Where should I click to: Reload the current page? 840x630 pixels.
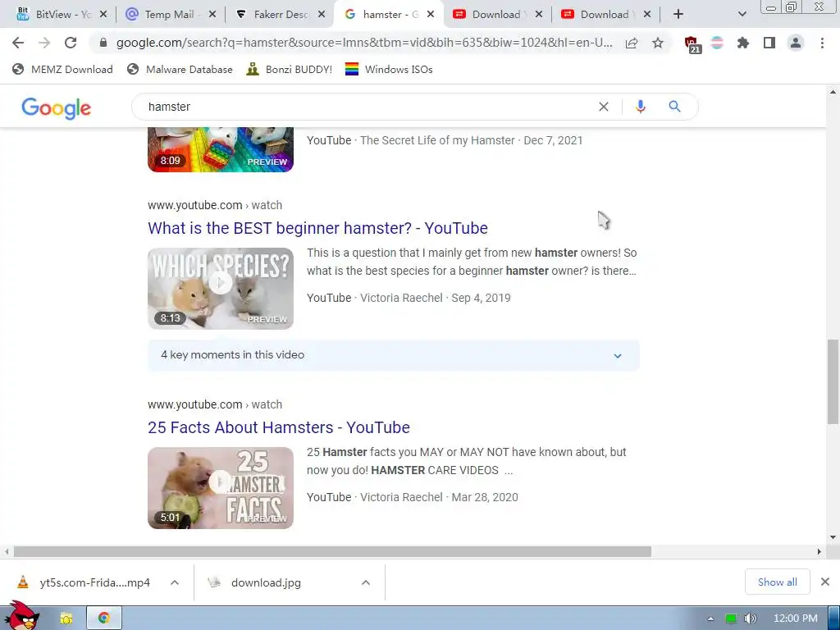point(71,43)
